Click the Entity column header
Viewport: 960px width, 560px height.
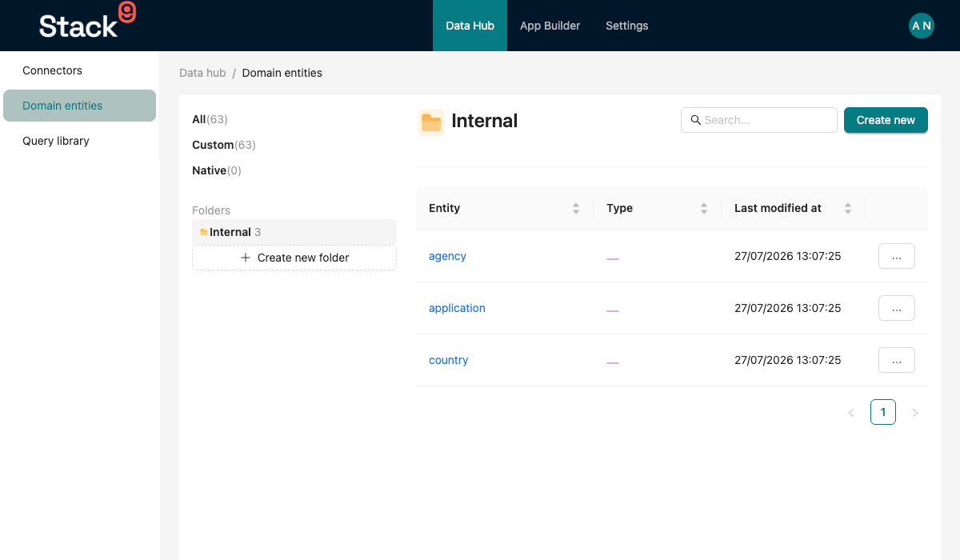505,208
